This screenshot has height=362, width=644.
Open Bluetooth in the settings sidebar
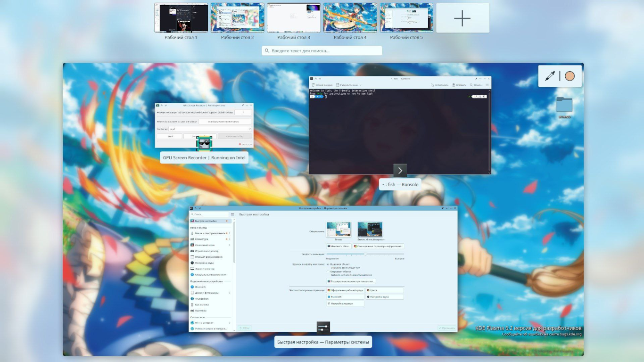pyautogui.click(x=200, y=287)
